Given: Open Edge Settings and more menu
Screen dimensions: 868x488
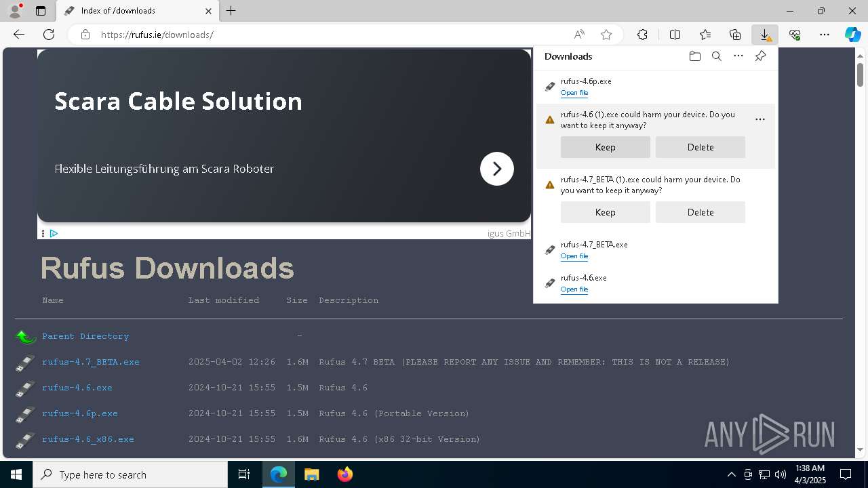Looking at the screenshot, I should coord(825,35).
